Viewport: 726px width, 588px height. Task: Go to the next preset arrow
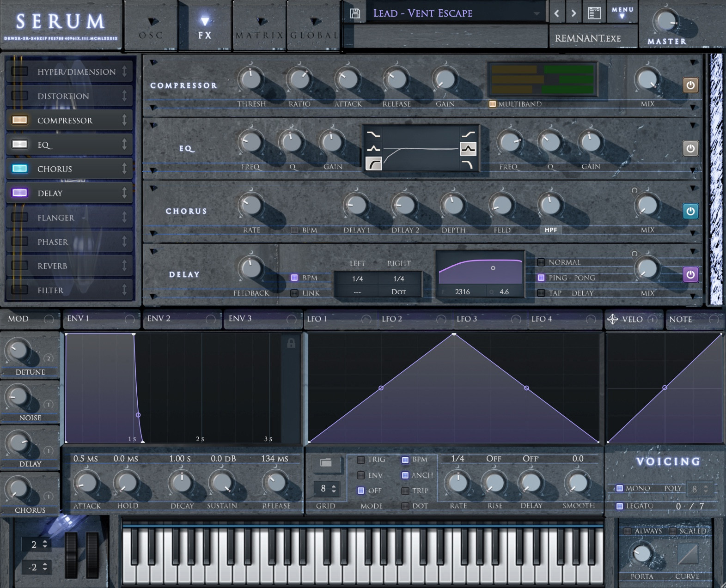[x=573, y=13]
